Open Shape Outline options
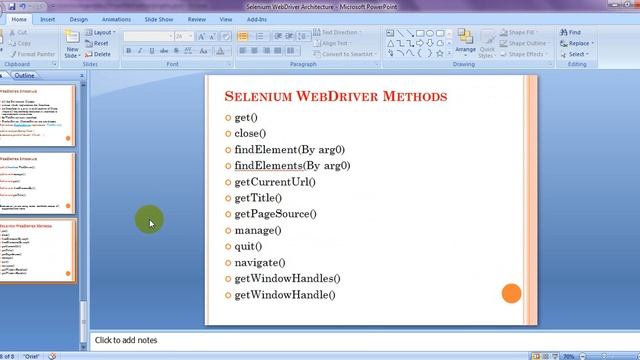This screenshot has height=360, width=640. tap(524, 43)
